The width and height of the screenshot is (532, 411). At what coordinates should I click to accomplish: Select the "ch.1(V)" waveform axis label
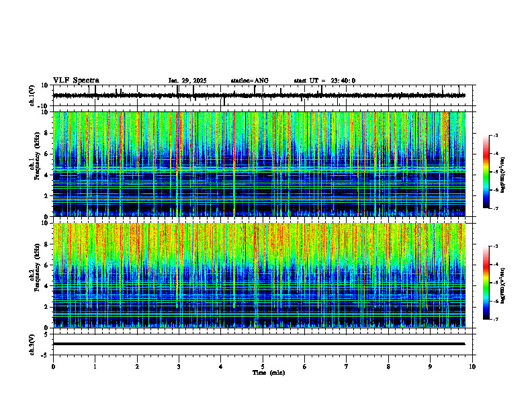pyautogui.click(x=32, y=95)
